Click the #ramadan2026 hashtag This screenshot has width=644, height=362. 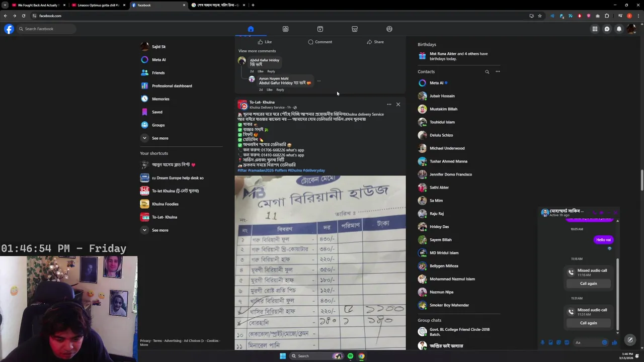(260, 170)
